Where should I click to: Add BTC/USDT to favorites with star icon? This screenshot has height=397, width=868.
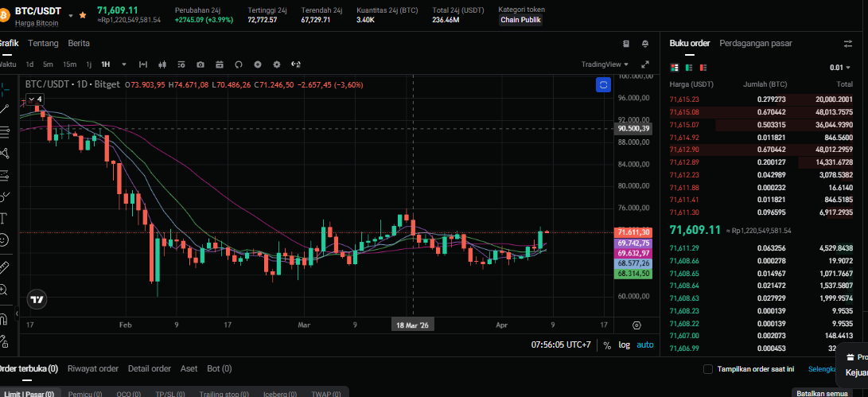83,15
